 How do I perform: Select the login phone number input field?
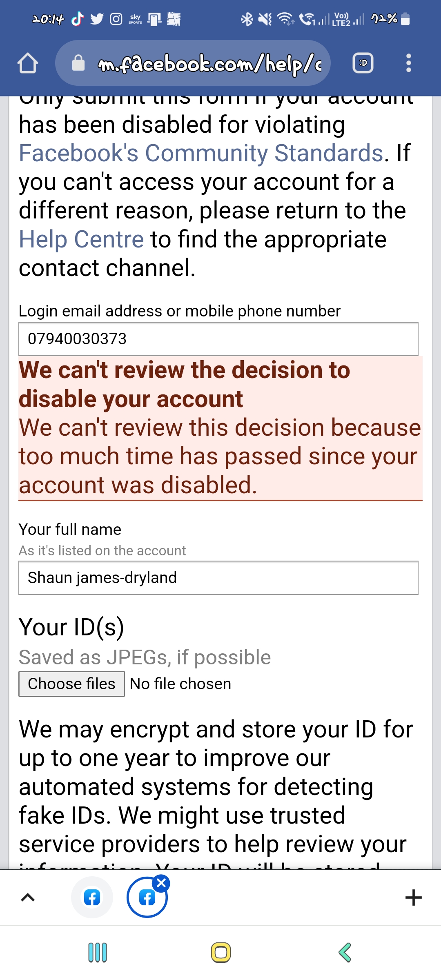[x=218, y=338]
